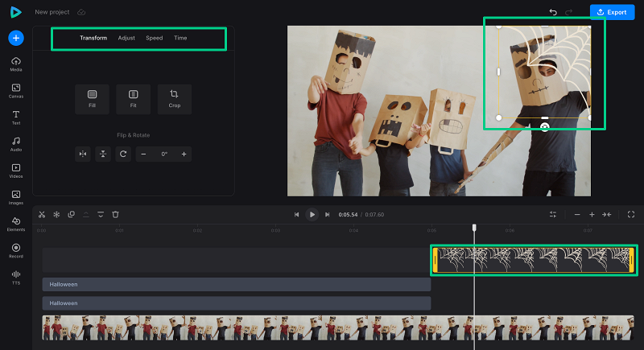Switch to the Speed tab
The width and height of the screenshot is (644, 350).
154,38
